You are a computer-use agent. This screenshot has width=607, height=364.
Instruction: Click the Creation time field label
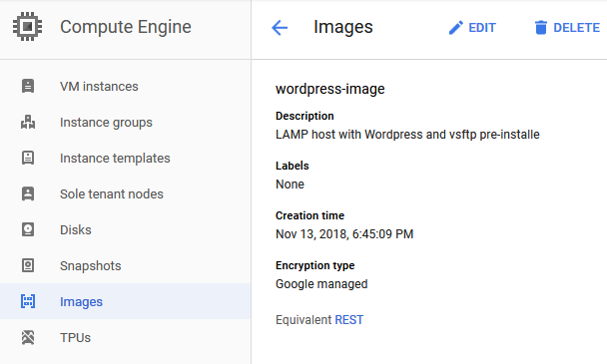tap(309, 215)
